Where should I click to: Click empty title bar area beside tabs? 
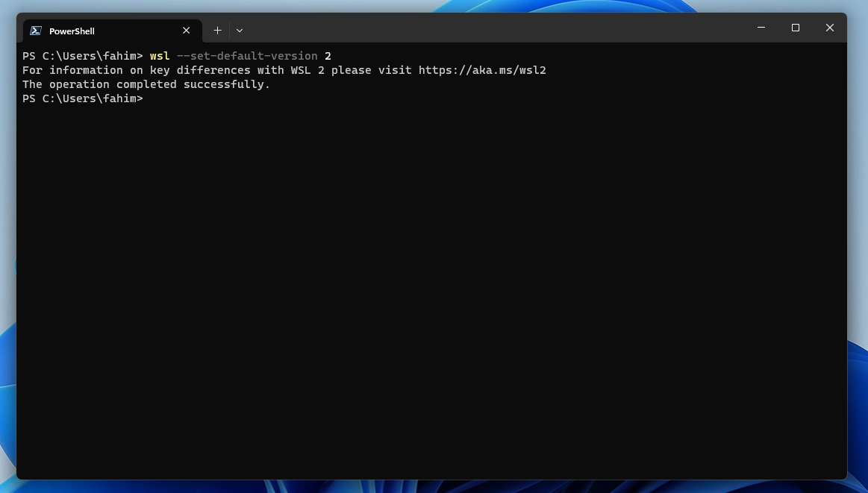click(485, 28)
